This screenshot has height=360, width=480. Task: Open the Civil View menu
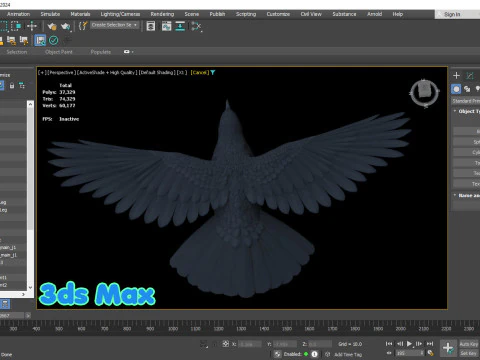pyautogui.click(x=311, y=14)
